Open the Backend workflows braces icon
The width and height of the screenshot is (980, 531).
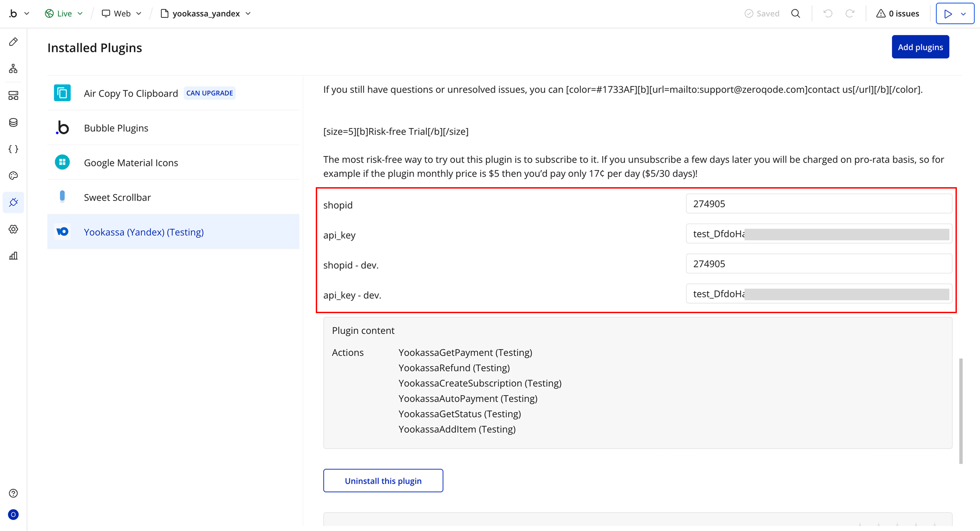tap(13, 149)
